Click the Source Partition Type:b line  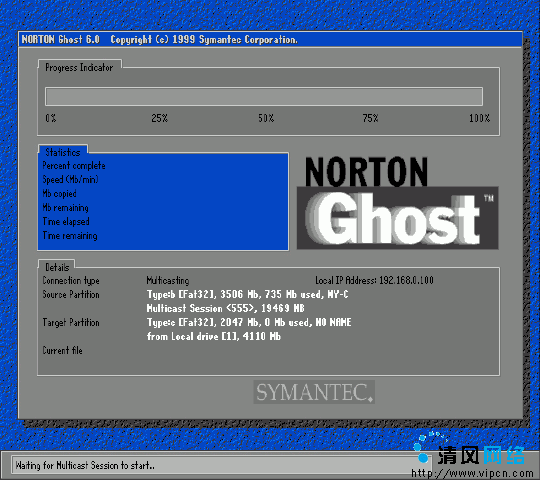247,294
